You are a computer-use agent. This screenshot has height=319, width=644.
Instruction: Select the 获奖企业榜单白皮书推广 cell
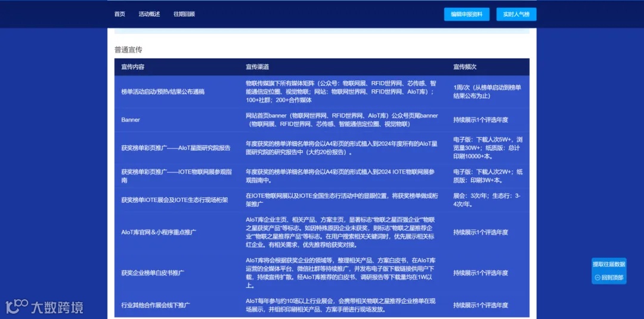click(x=153, y=273)
